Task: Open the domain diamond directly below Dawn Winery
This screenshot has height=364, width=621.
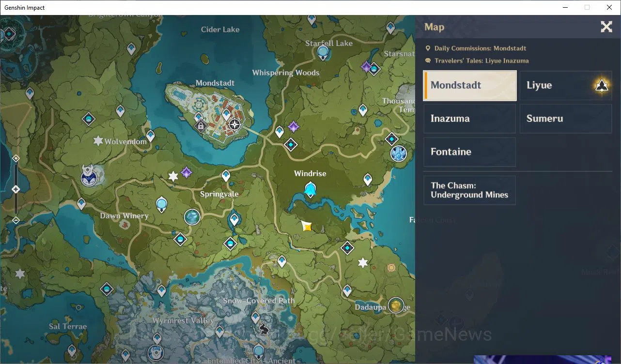Action: [180, 239]
